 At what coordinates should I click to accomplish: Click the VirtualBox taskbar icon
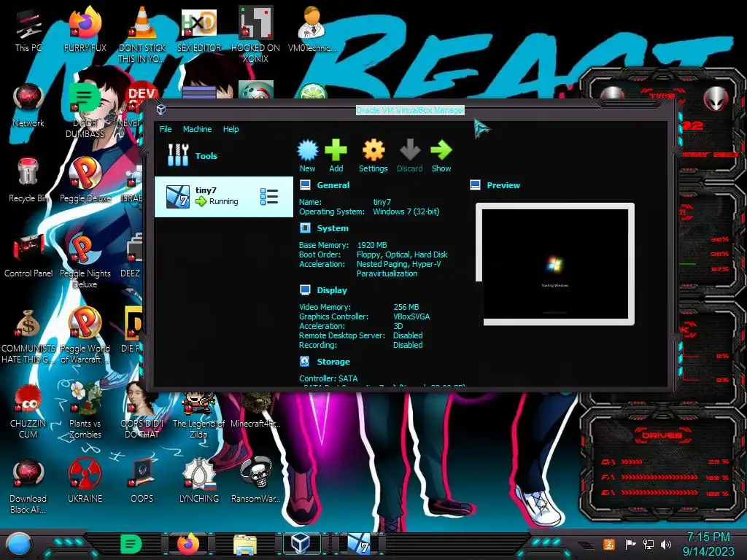pos(301,544)
